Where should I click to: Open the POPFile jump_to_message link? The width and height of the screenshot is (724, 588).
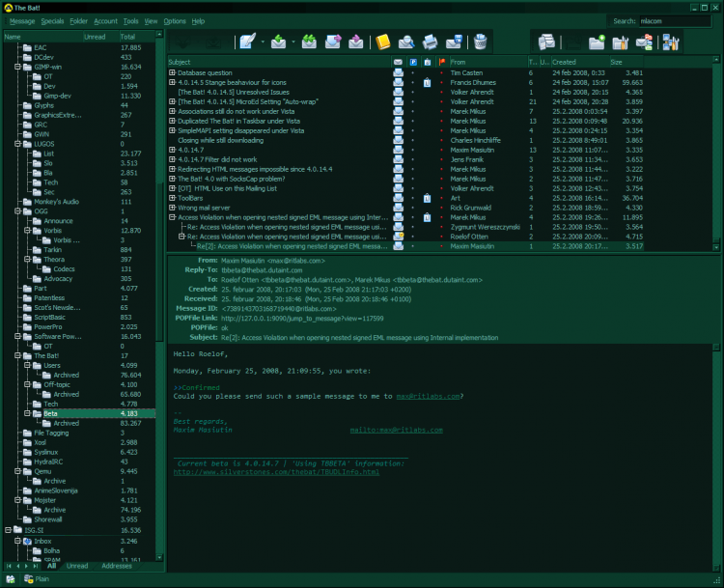302,319
